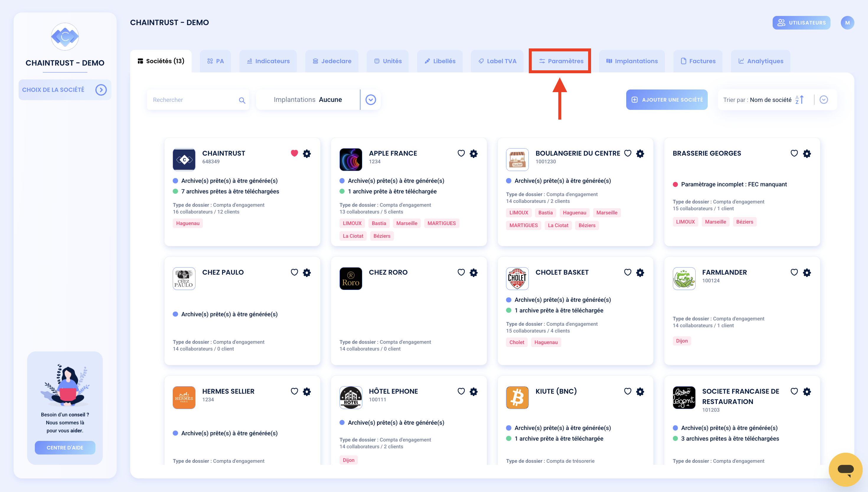This screenshot has width=868, height=492.
Task: Switch to the PA tab
Action: coord(216,61)
